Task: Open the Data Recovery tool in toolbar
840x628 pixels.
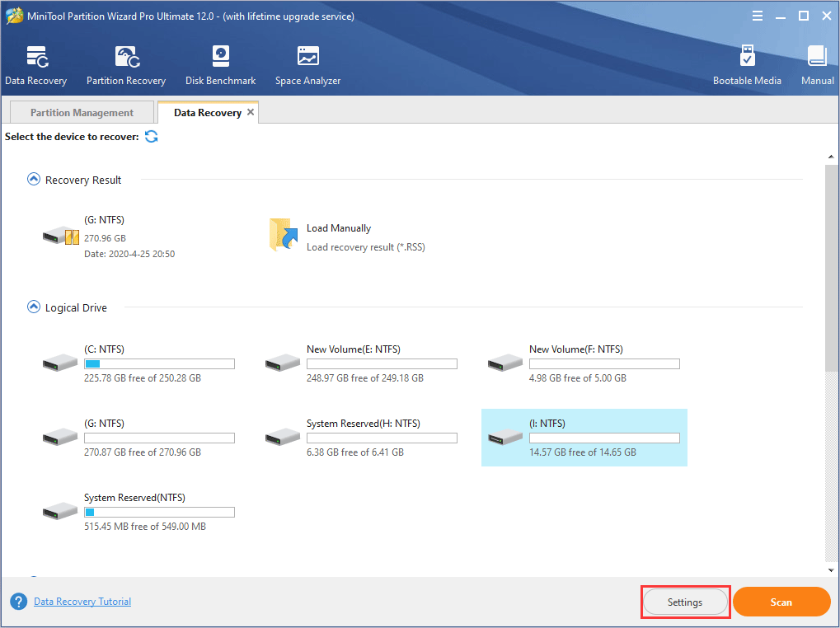Action: point(36,66)
